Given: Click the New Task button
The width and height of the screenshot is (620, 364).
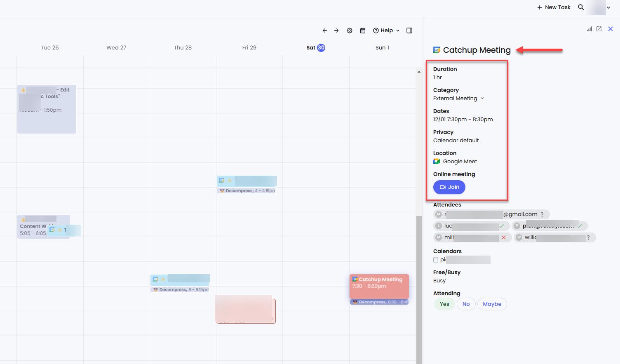Looking at the screenshot, I should coord(554,7).
